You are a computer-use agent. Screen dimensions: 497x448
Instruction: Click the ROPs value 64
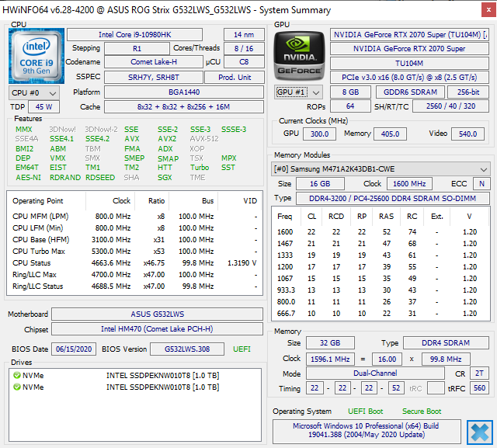pos(350,106)
